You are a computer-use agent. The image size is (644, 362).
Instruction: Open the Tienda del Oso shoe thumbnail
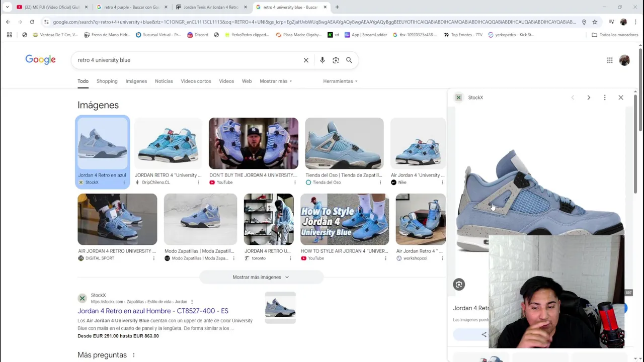[x=344, y=143]
